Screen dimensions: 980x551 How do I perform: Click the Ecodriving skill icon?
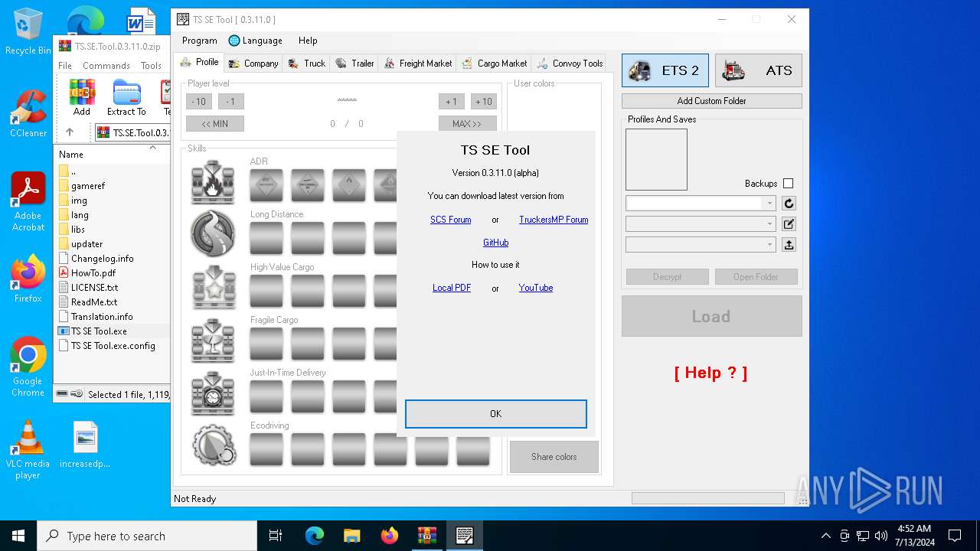(213, 445)
